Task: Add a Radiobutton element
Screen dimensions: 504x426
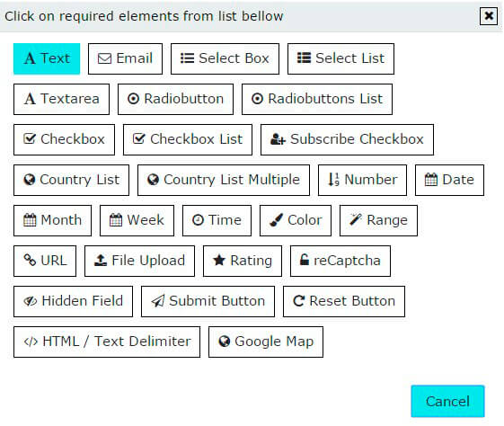Action: [175, 100]
